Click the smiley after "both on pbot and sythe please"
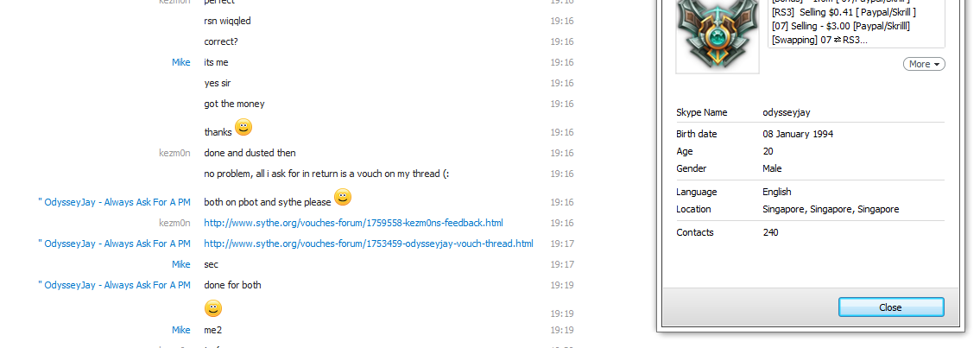The width and height of the screenshot is (980, 348). (x=343, y=198)
